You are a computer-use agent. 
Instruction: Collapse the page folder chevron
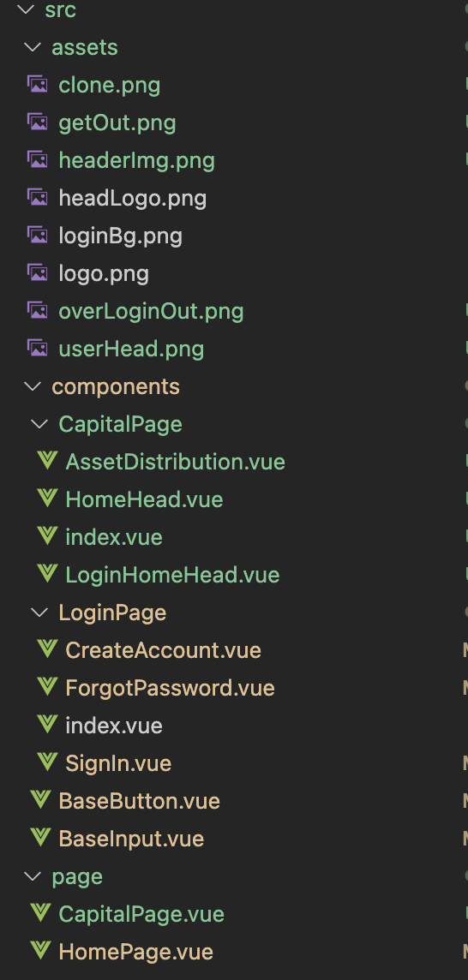pos(33,876)
